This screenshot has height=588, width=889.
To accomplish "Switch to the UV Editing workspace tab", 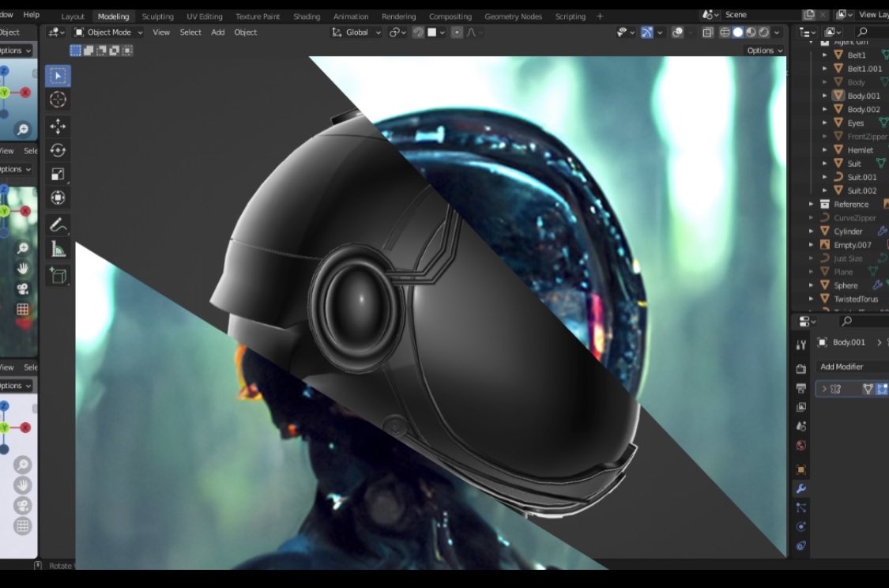I will (x=205, y=17).
